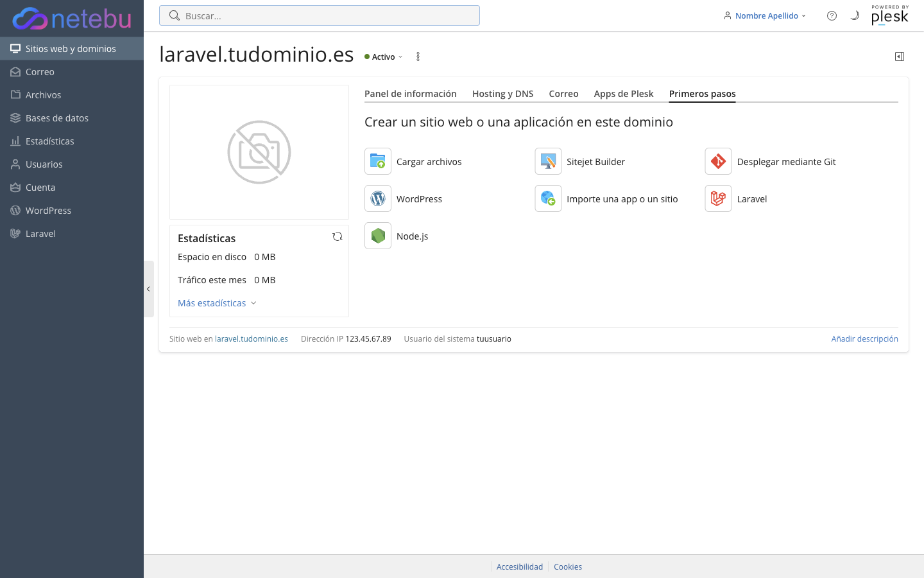Click Desplegar mediante Git label
The image size is (924, 578).
coord(786,162)
